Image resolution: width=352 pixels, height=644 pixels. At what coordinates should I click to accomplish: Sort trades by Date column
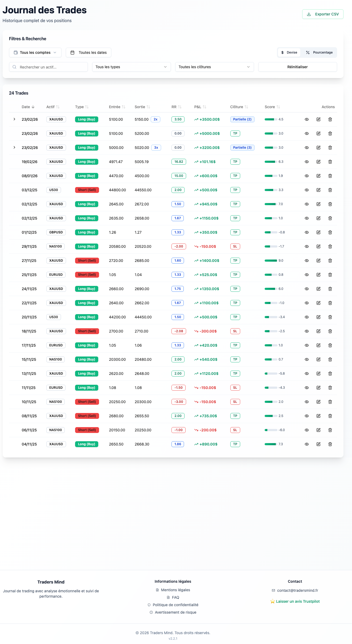(x=28, y=107)
